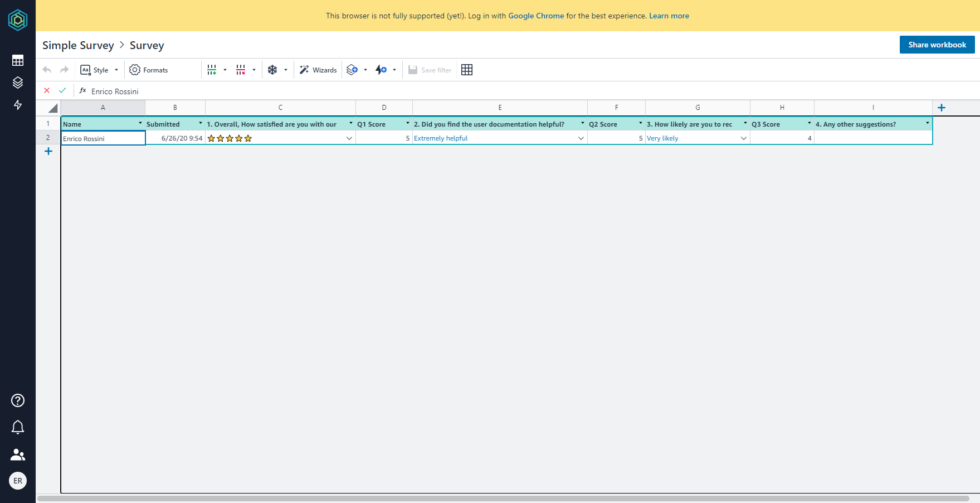Go to Simple Survey breadcrumb
This screenshot has width=980, height=503.
pyautogui.click(x=78, y=45)
